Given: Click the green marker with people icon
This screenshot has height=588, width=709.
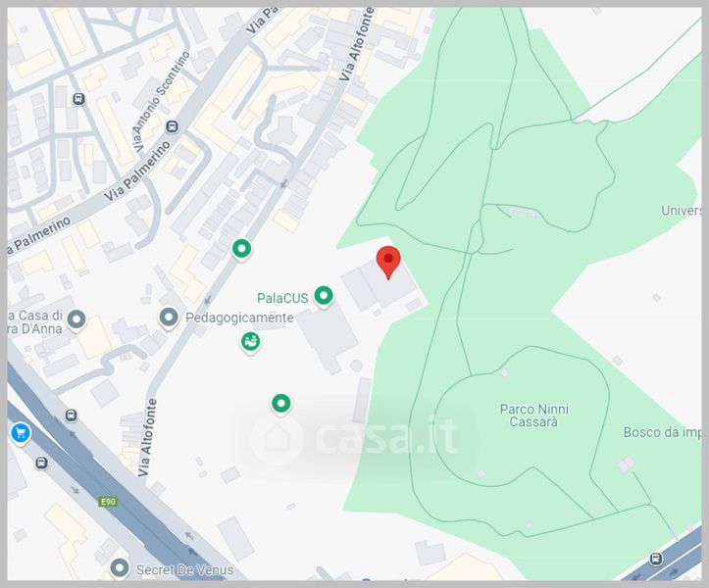Looking at the screenshot, I should click(251, 341).
